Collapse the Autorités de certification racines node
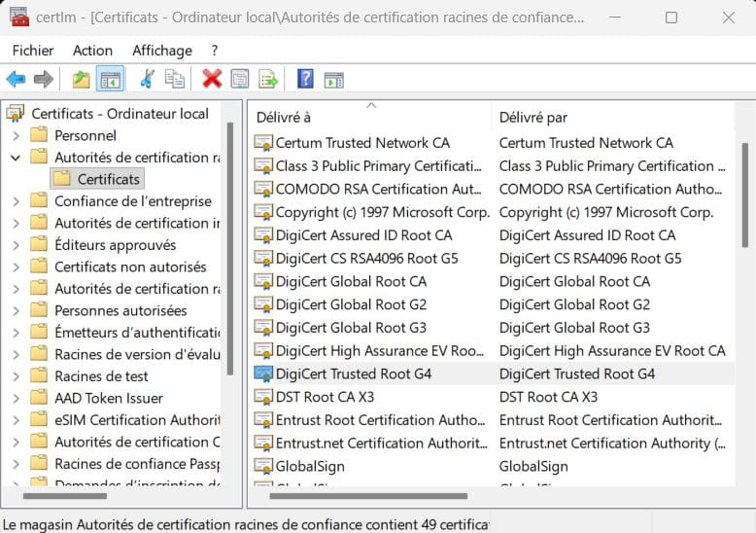This screenshot has height=533, width=756. [16, 158]
